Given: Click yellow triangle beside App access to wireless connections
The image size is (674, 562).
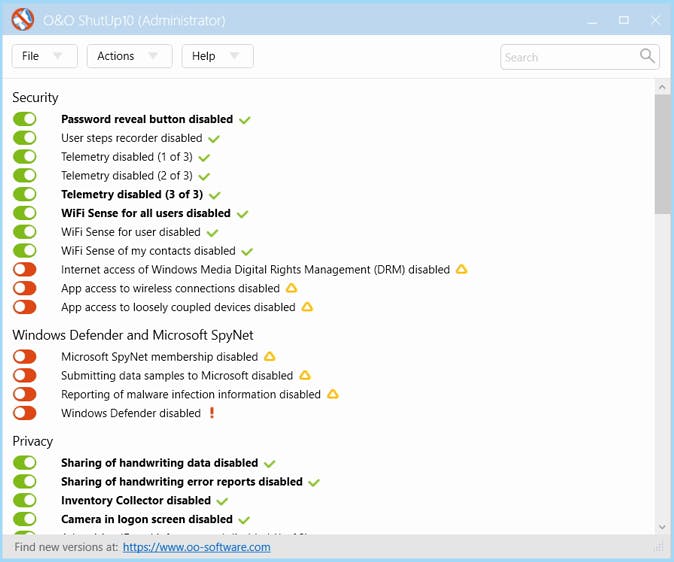Looking at the screenshot, I should click(x=291, y=288).
